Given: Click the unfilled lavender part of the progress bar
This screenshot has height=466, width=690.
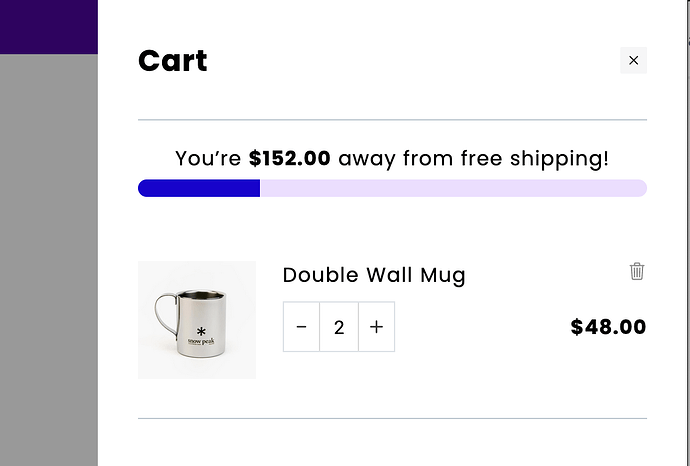Looking at the screenshot, I should pos(452,188).
